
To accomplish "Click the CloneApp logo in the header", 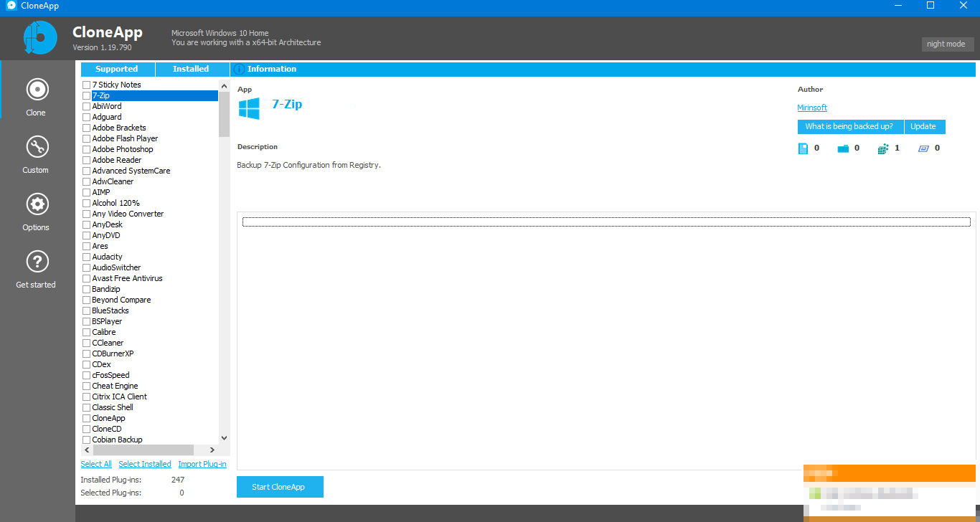I will (39, 37).
